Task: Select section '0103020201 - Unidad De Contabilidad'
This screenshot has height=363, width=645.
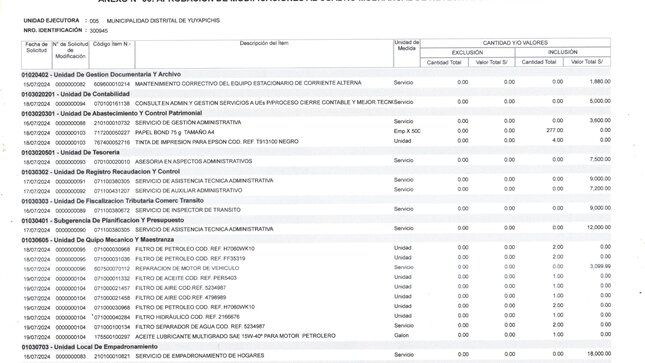Action: click(x=76, y=94)
